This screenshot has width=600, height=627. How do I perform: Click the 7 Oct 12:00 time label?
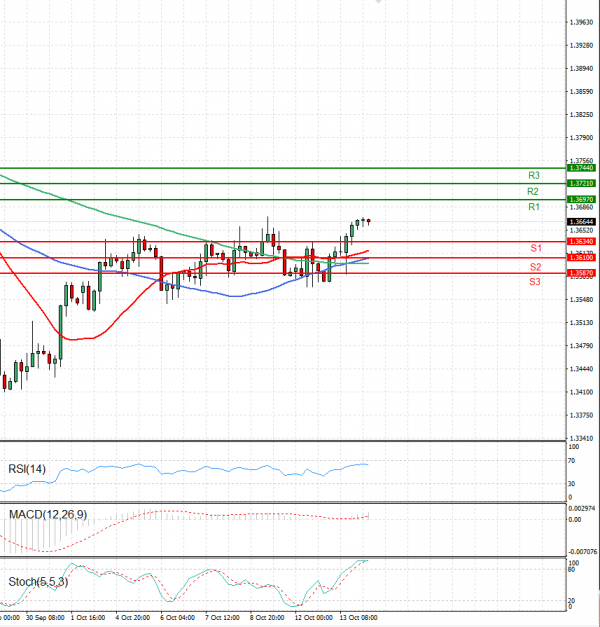tap(222, 617)
